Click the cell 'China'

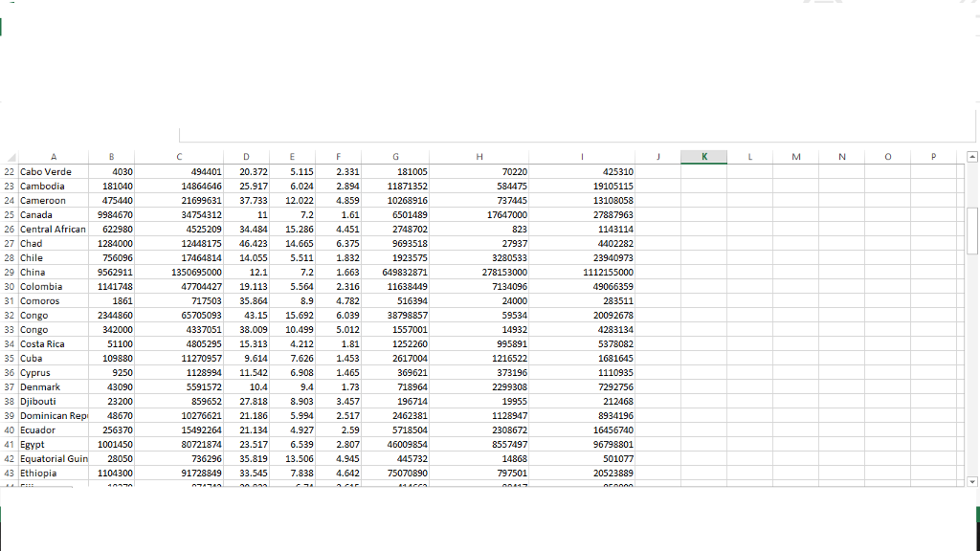[x=54, y=273]
